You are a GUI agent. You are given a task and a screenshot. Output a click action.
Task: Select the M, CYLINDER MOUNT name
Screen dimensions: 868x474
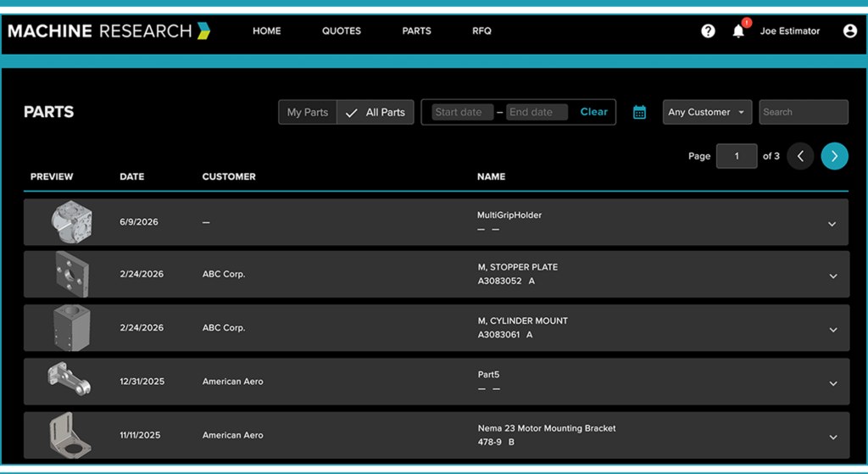(522, 321)
